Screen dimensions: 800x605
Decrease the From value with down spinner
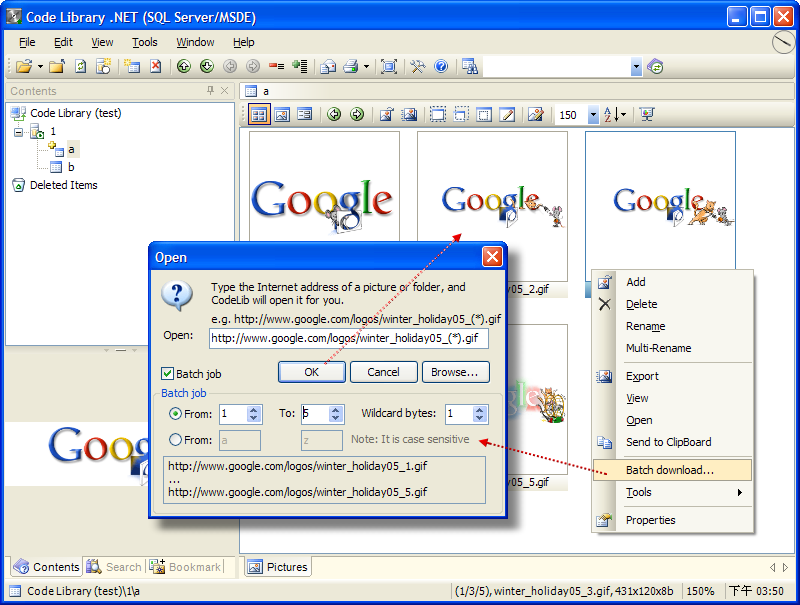click(x=254, y=418)
